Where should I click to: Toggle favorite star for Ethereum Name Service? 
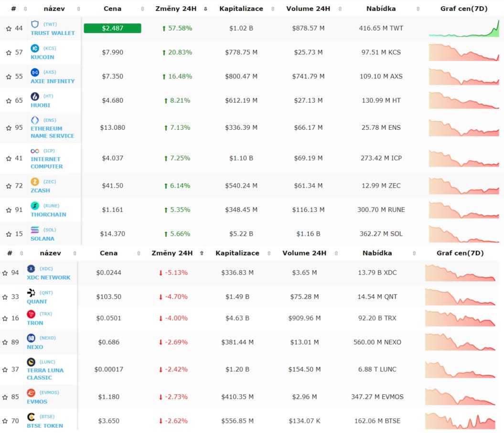(x=9, y=128)
